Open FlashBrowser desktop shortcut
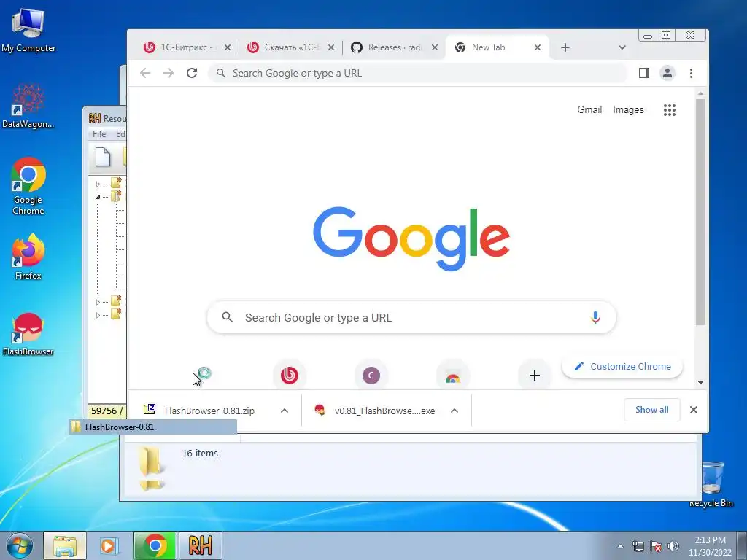Screen dimensions: 747x560 tap(28, 334)
